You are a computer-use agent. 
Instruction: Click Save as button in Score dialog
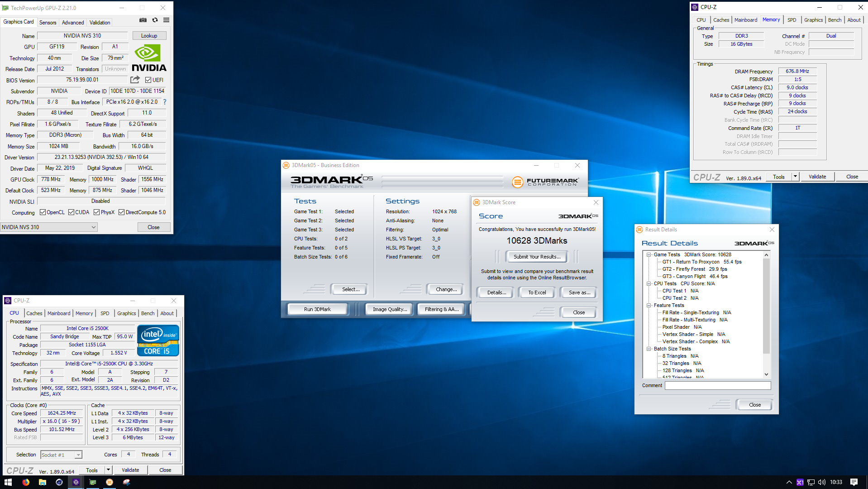(579, 292)
